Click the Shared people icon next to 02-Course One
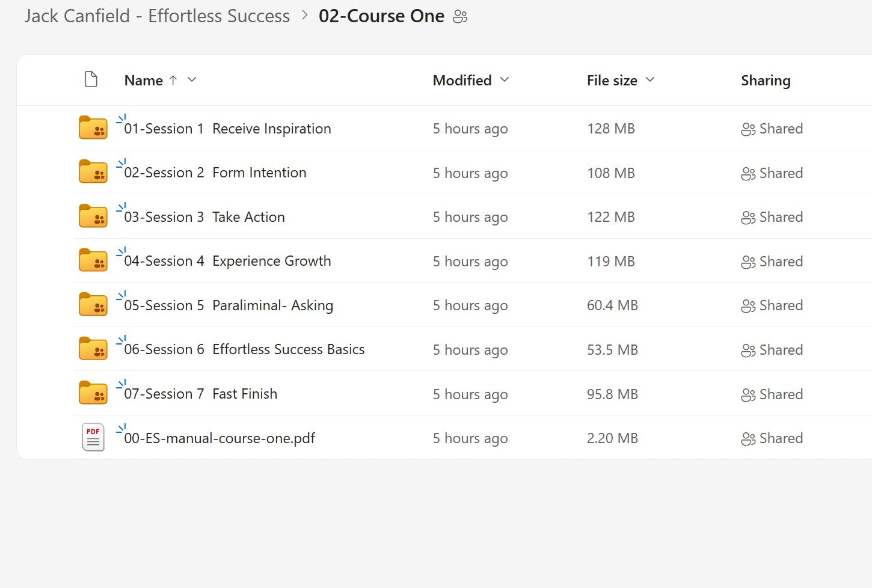The height and width of the screenshot is (588, 872). click(460, 17)
